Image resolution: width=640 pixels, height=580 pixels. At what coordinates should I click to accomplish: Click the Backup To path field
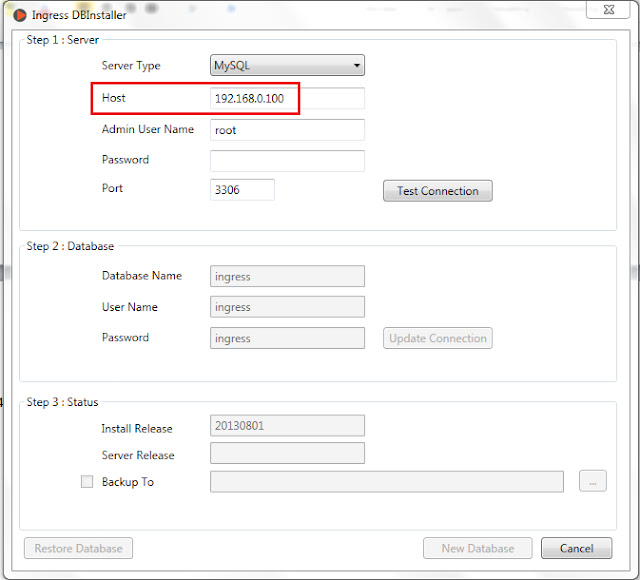[x=387, y=482]
